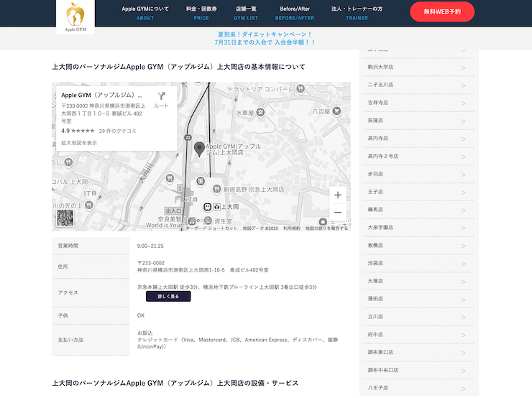Viewport: 532px width, 398px height.
Task: Open the 料金・回数券 PRICE menu
Action: (x=201, y=13)
